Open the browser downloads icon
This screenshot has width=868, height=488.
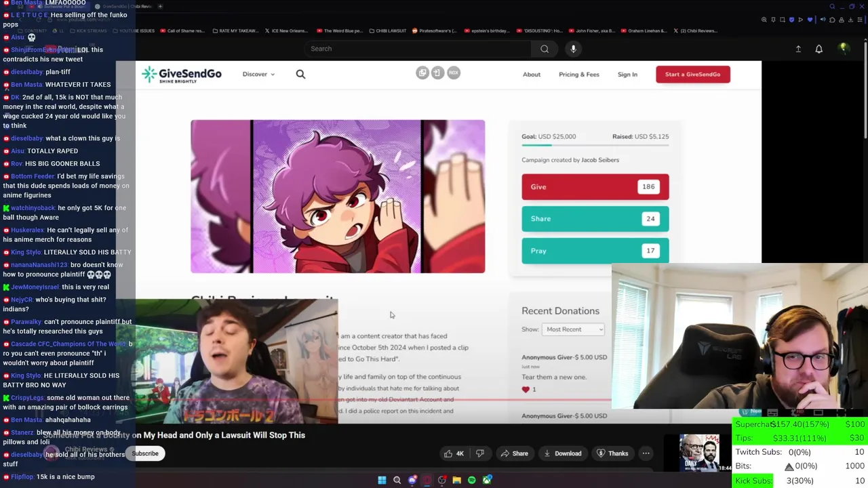(x=850, y=20)
